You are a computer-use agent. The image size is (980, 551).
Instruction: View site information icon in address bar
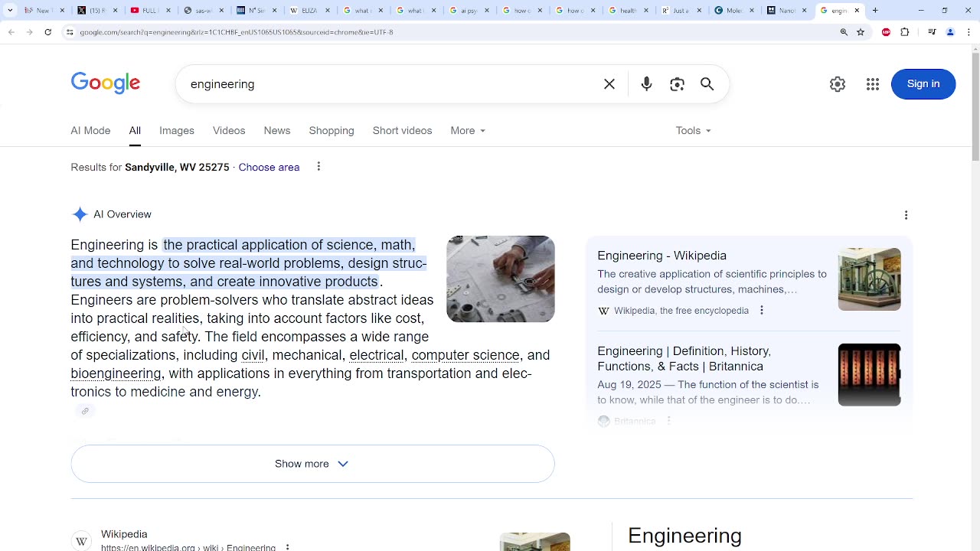[70, 32]
